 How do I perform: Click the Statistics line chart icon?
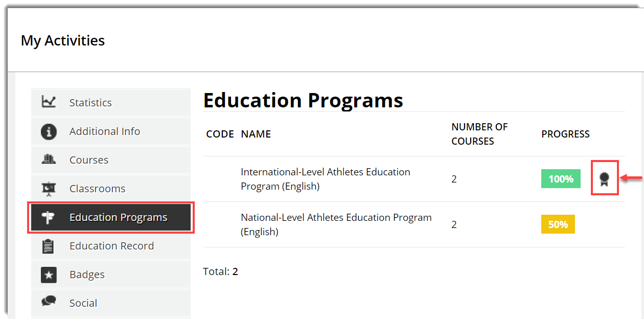tap(49, 102)
